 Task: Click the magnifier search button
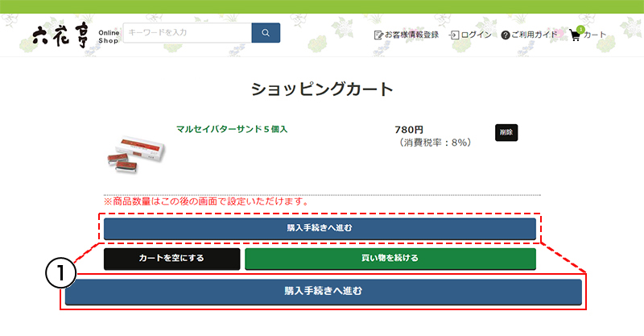click(x=266, y=33)
